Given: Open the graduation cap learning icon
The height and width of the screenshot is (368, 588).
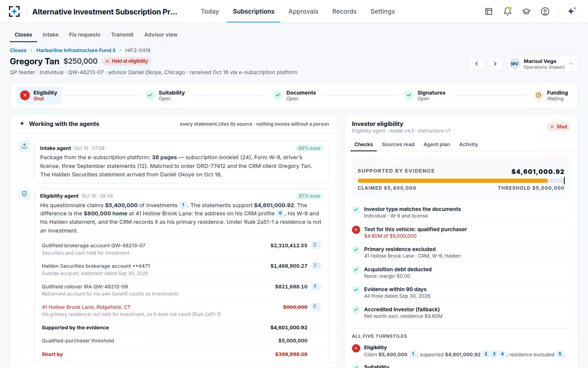Looking at the screenshot, I should pyautogui.click(x=526, y=11).
